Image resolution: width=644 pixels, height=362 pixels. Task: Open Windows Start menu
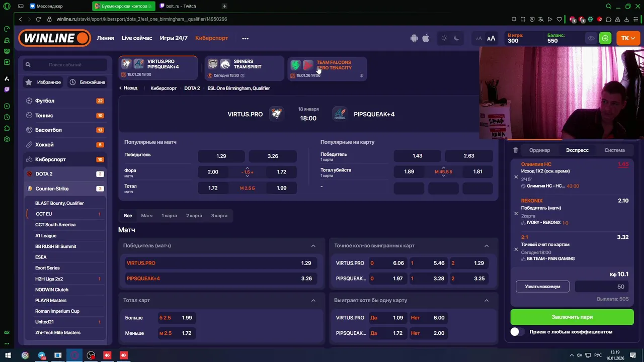point(8,355)
